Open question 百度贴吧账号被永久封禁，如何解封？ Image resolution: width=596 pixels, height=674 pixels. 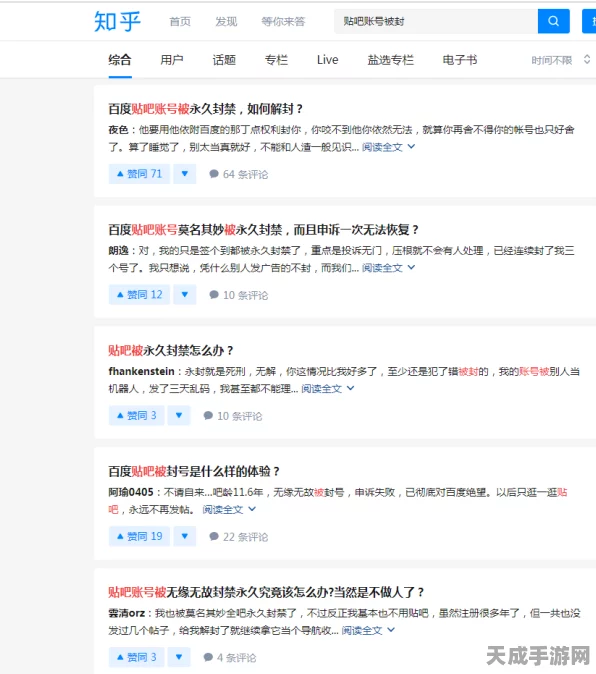pos(205,109)
